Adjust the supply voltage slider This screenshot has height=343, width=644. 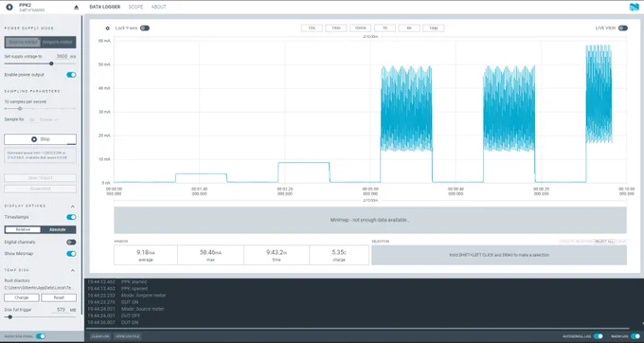40,63
